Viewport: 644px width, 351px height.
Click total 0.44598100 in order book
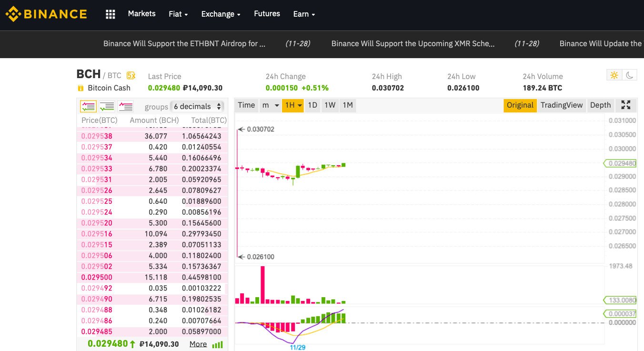click(x=201, y=277)
